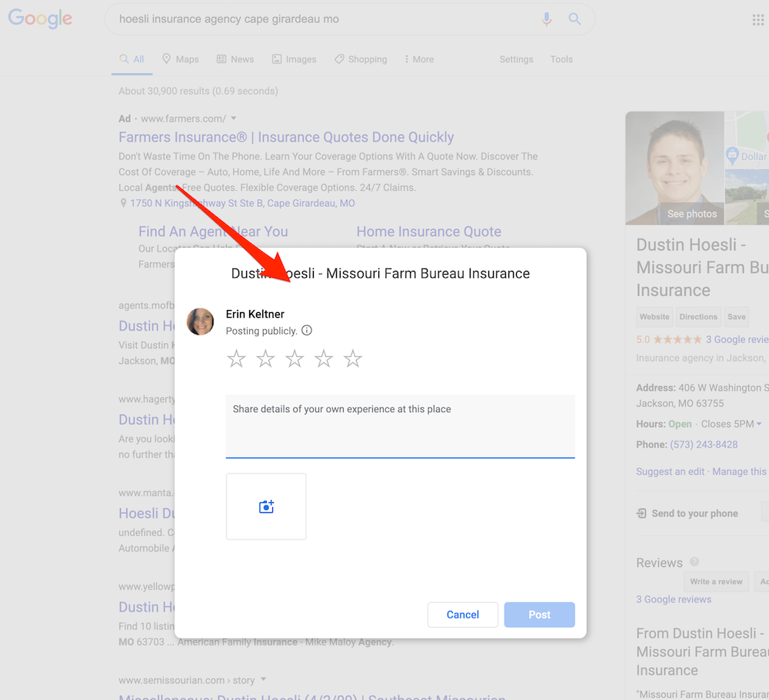The image size is (769, 700).
Task: Click the location pin icon by 1750 N Kingshighway
Action: [x=123, y=203]
